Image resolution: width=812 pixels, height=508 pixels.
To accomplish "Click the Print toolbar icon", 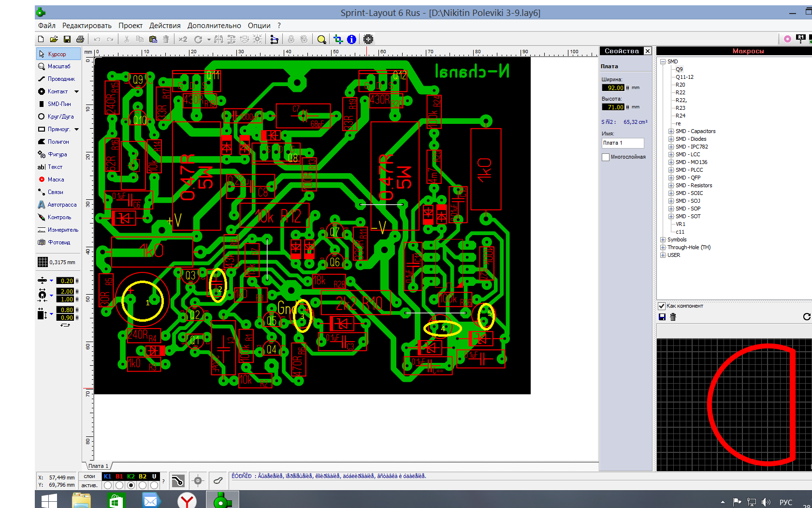I will [x=80, y=39].
